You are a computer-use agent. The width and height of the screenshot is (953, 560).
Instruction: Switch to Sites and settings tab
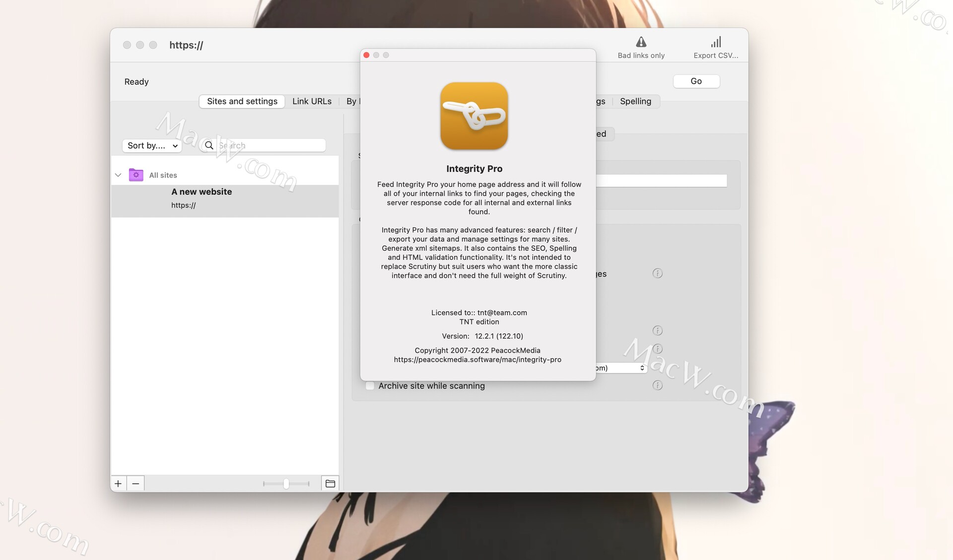pyautogui.click(x=242, y=101)
